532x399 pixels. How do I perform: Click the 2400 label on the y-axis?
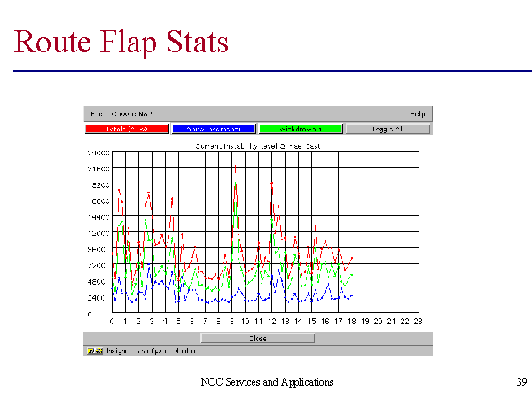[98, 298]
